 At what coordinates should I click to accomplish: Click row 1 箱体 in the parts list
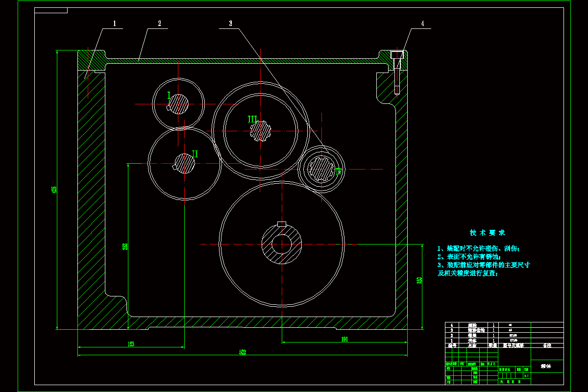[504, 340]
